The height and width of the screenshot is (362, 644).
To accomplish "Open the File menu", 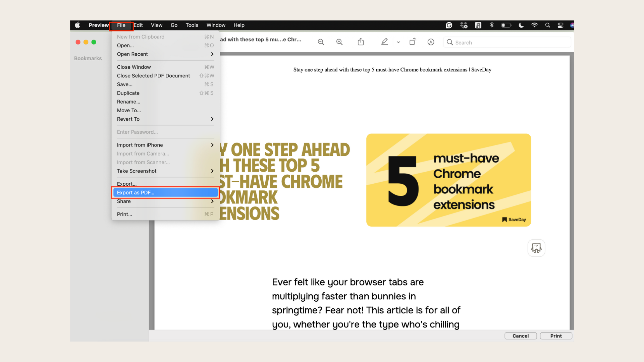I will [x=121, y=25].
